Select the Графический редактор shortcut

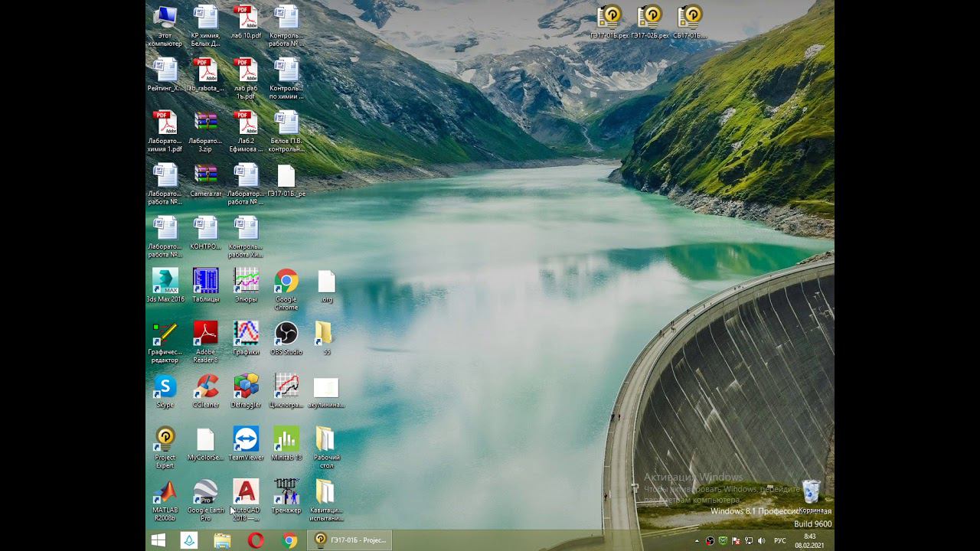(x=165, y=342)
